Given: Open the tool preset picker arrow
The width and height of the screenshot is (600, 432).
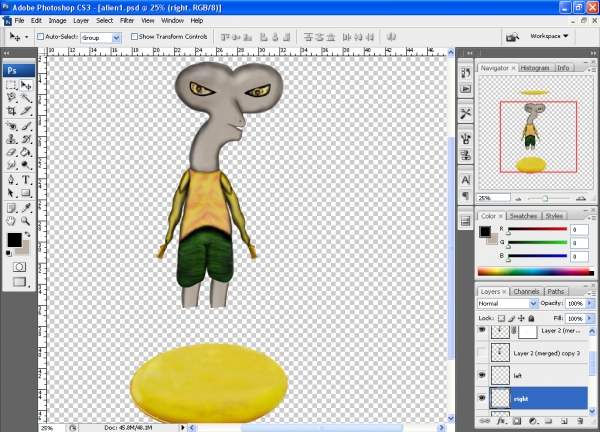Looking at the screenshot, I should point(26,37).
